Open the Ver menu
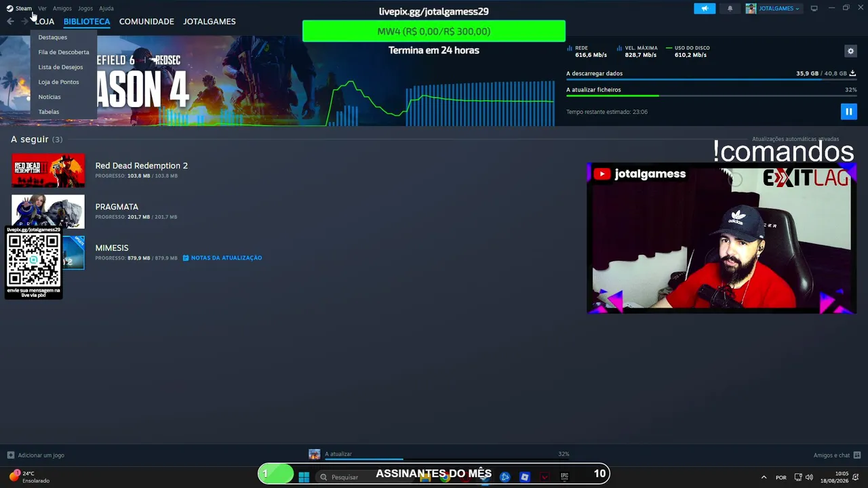The width and height of the screenshot is (868, 488). tap(42, 8)
